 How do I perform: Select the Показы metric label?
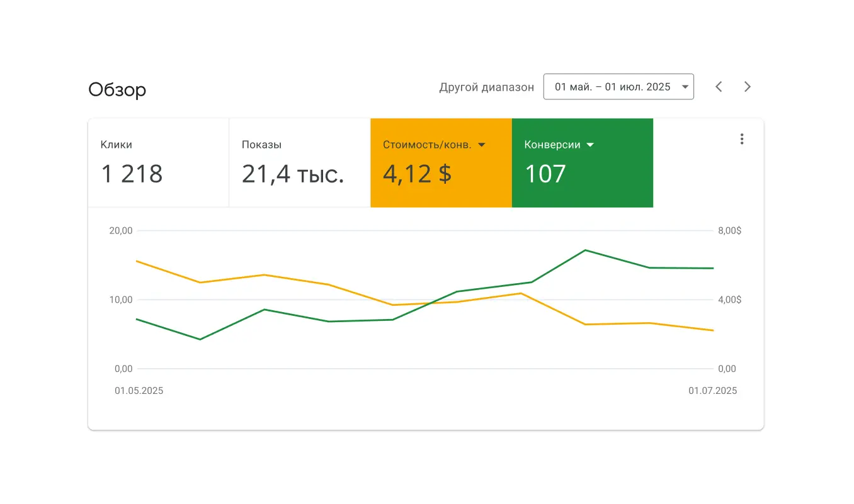pos(261,145)
